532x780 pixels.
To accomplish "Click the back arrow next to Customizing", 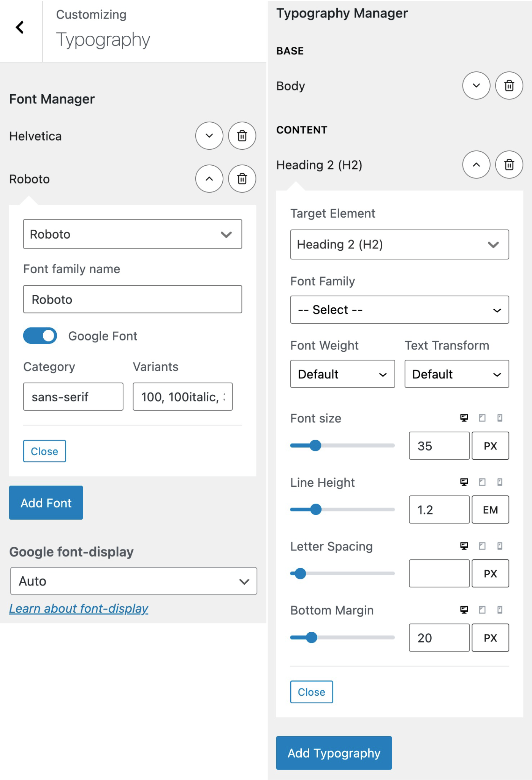I will click(20, 27).
